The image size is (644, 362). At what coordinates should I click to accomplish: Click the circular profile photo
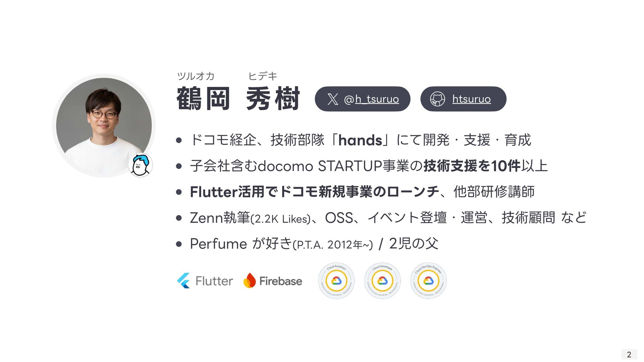104,126
